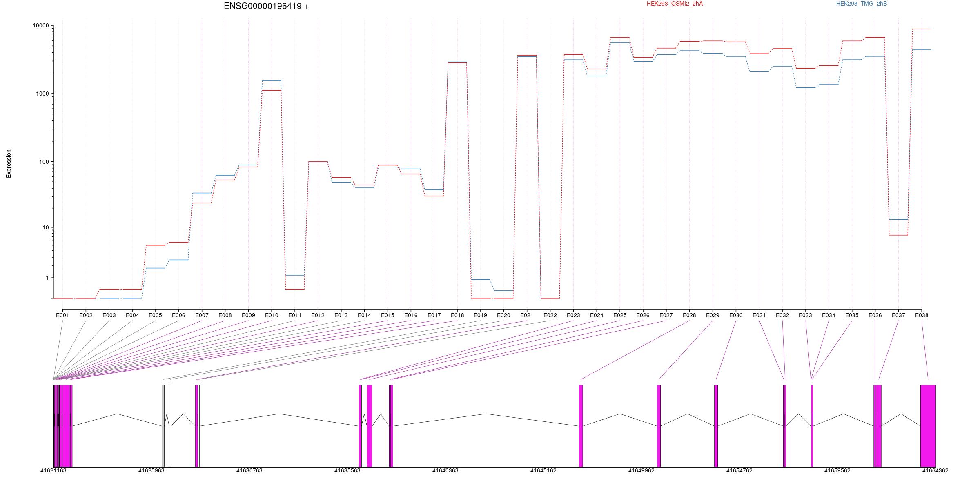
Task: Click exon label E024
Action: (x=597, y=315)
